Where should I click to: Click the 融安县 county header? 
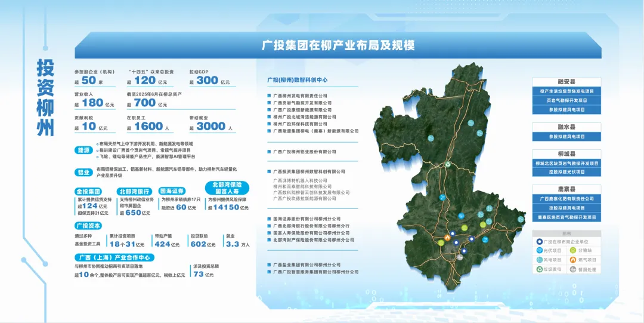[566, 81]
